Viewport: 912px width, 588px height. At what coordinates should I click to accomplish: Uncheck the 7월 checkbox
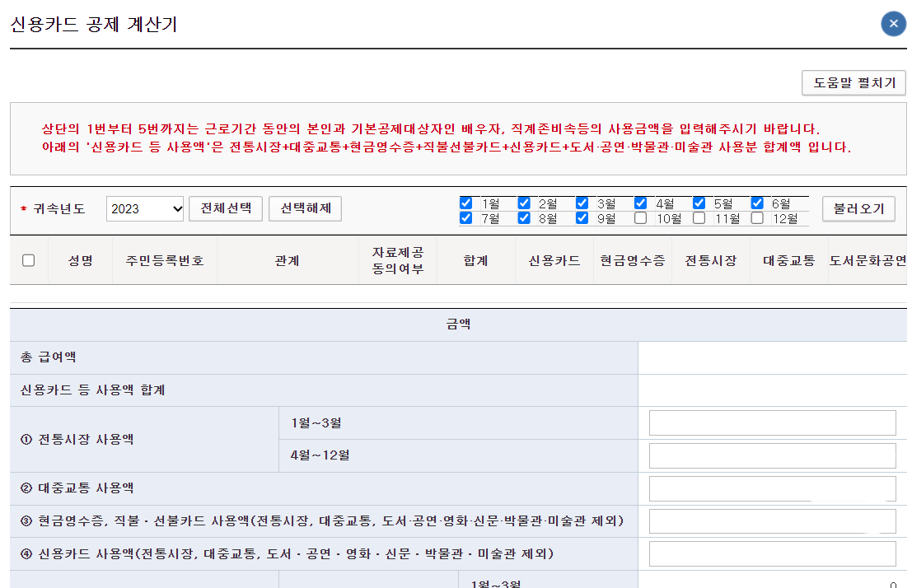(466, 217)
